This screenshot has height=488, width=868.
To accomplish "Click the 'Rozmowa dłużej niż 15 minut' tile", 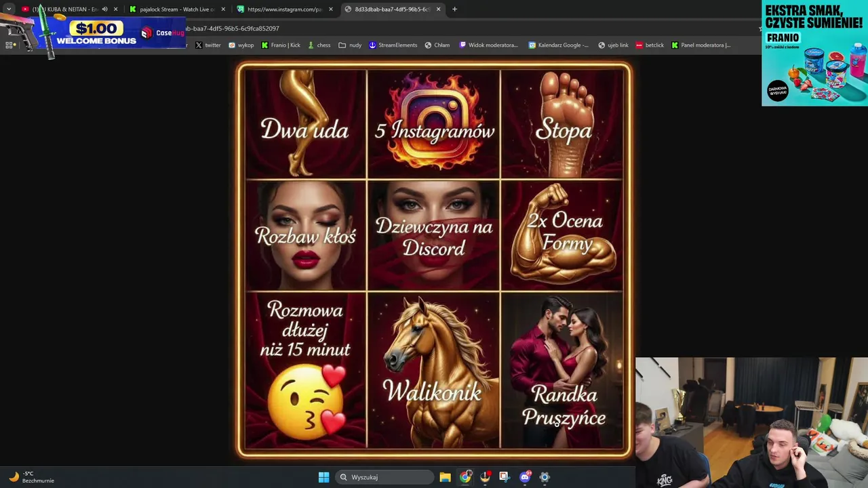I will click(x=305, y=370).
